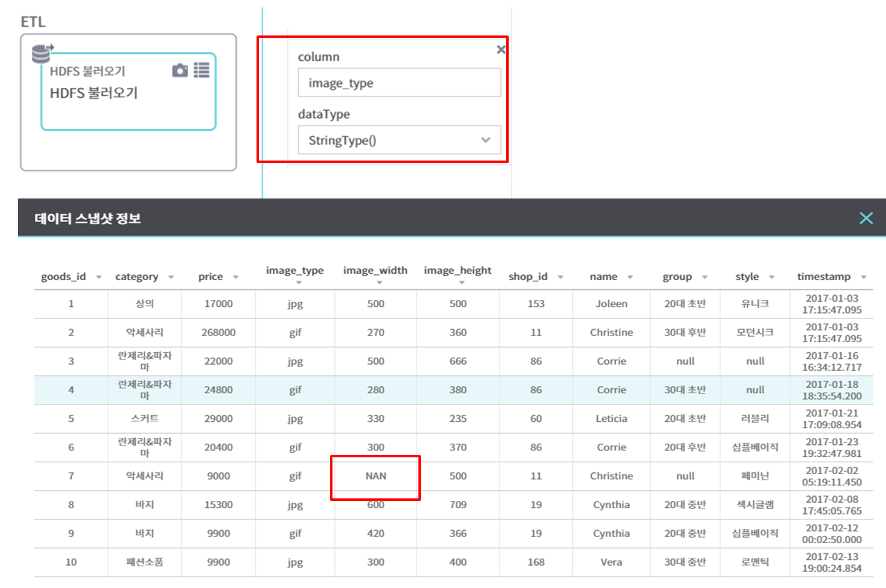The image size is (886, 588).
Task: Select the name cell Leticia
Action: [611, 419]
